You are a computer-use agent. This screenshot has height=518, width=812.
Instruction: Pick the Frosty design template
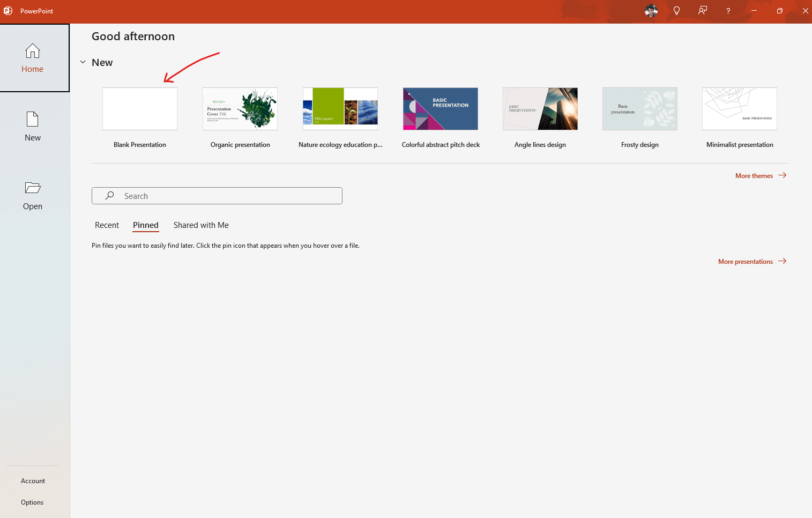click(639, 108)
